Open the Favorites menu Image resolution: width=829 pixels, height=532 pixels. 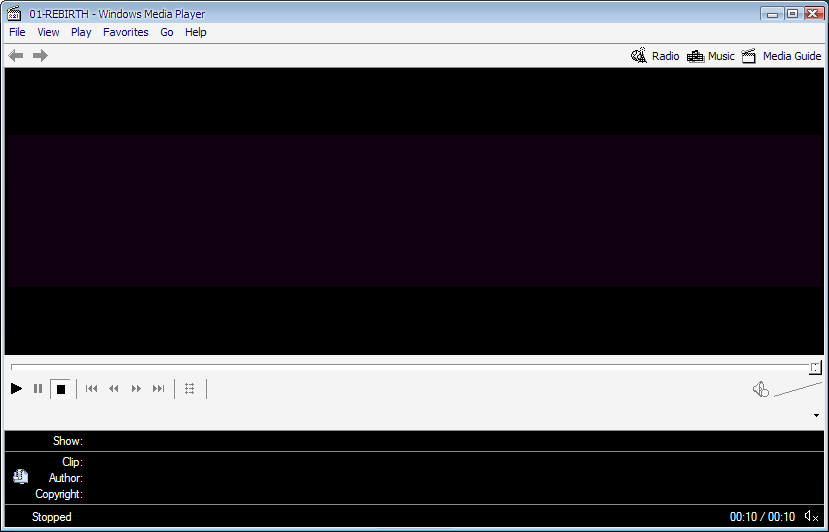point(126,32)
